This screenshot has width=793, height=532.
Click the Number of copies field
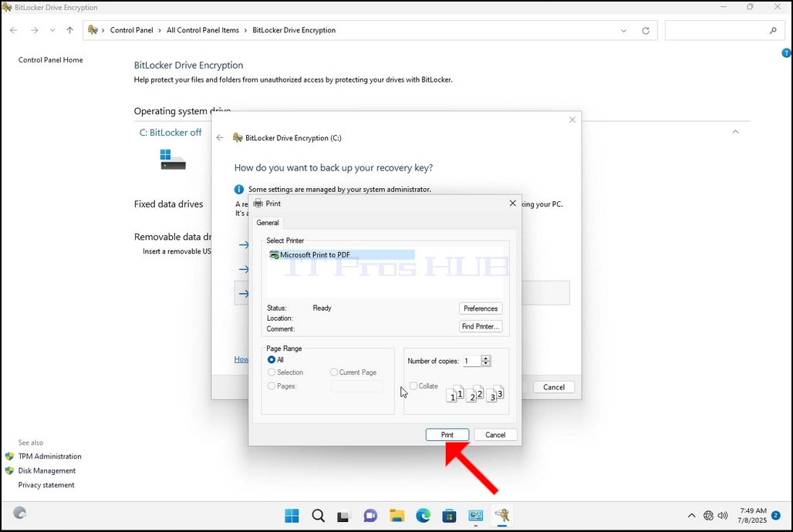472,361
